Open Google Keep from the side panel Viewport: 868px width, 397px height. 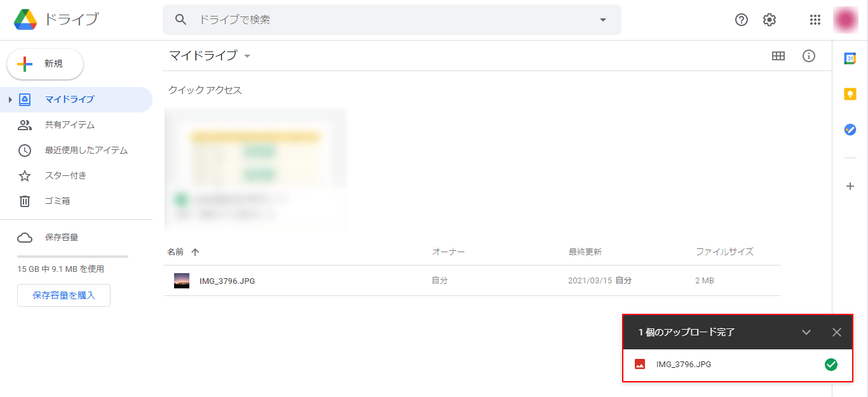click(850, 94)
